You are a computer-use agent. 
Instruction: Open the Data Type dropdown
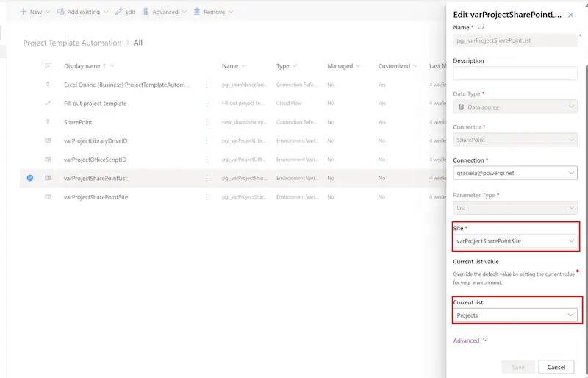click(x=515, y=107)
